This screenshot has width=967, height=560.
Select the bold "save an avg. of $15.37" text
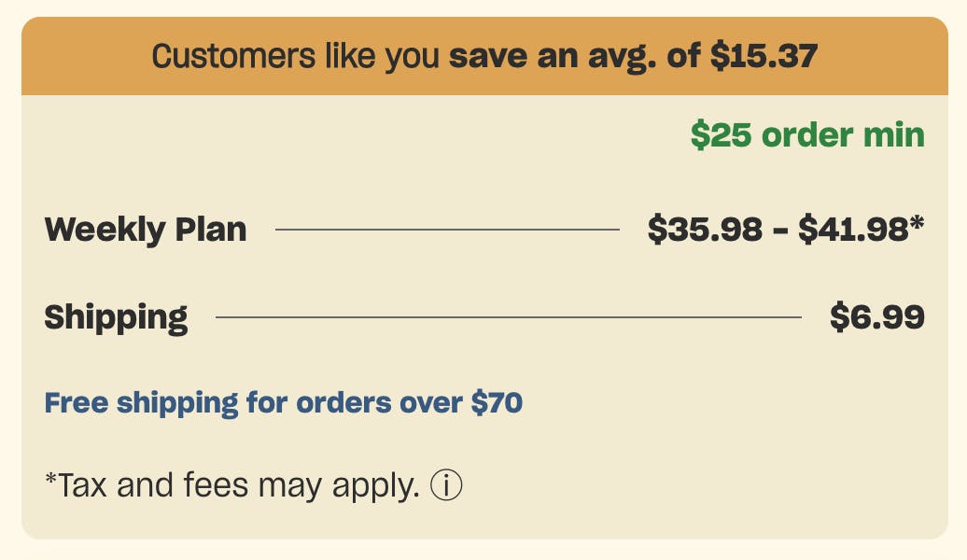click(x=633, y=57)
